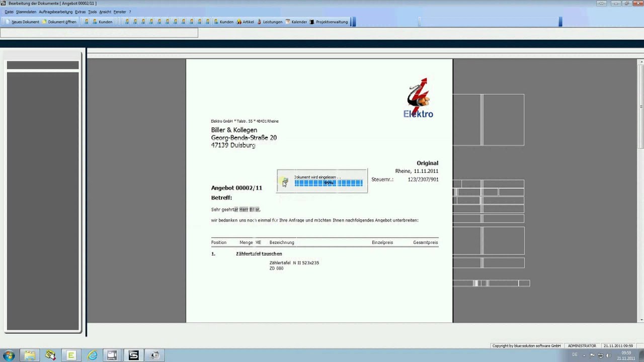Open the Extras menu
This screenshot has width=644, height=362.
(80, 12)
